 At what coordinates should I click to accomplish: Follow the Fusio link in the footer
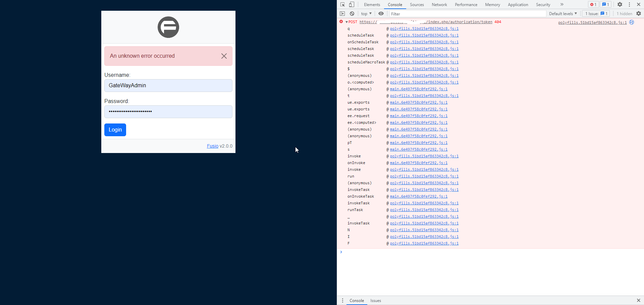tap(213, 146)
